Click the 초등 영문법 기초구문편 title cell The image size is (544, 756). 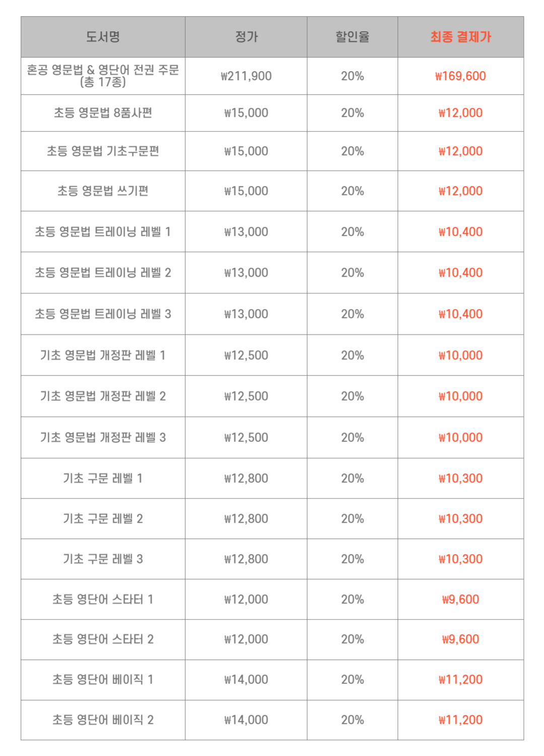pos(103,151)
